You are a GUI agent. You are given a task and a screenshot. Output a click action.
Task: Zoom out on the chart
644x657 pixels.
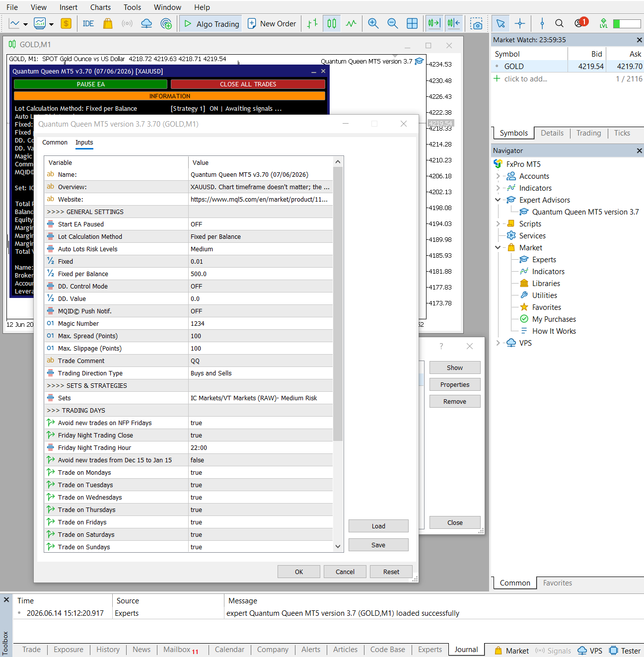pos(393,23)
